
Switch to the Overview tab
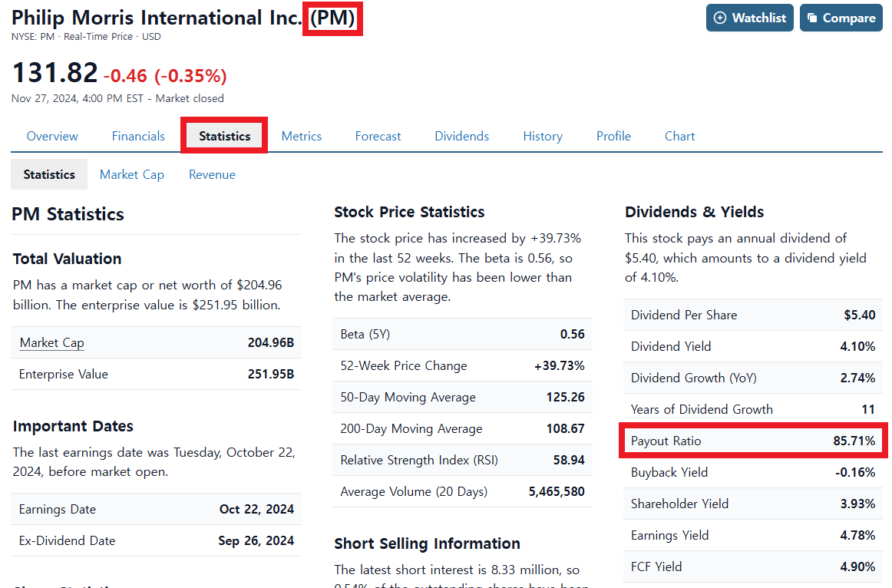pos(52,136)
